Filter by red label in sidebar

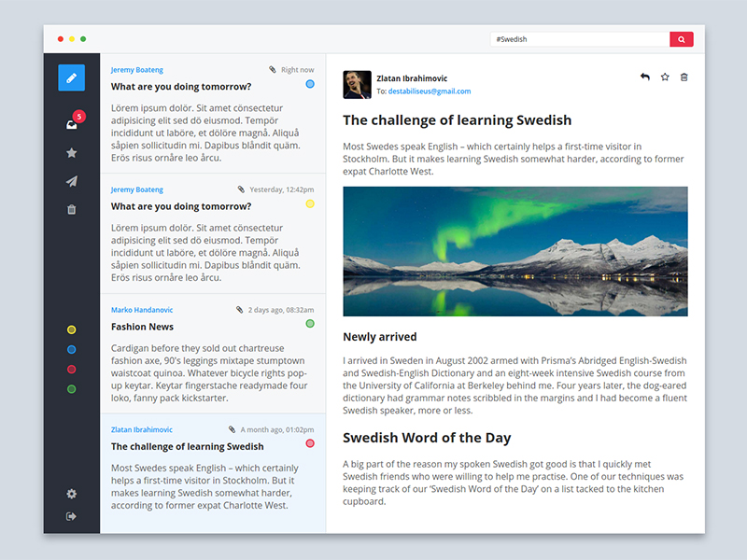pos(72,370)
